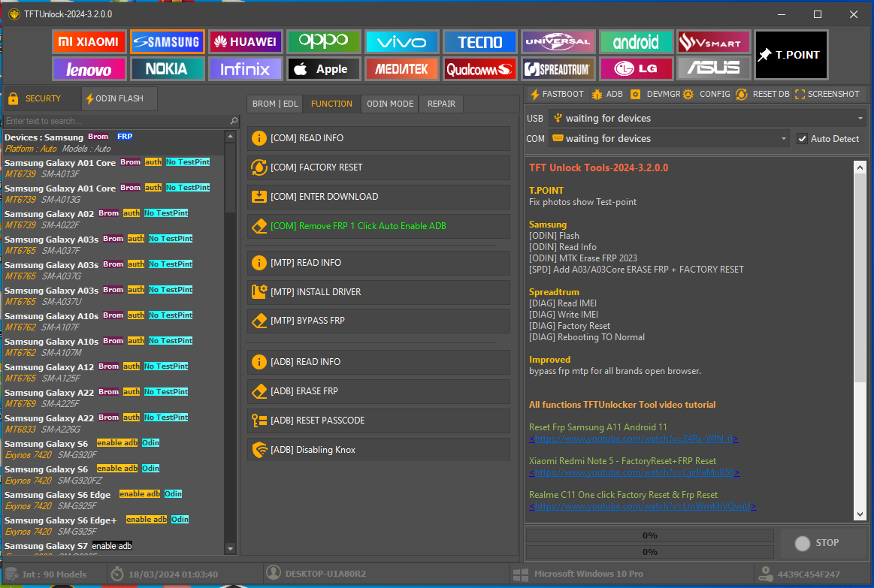This screenshot has width=874, height=588.
Task: Click [COM] Remove FRP 1 Click button
Action: pyautogui.click(x=379, y=226)
